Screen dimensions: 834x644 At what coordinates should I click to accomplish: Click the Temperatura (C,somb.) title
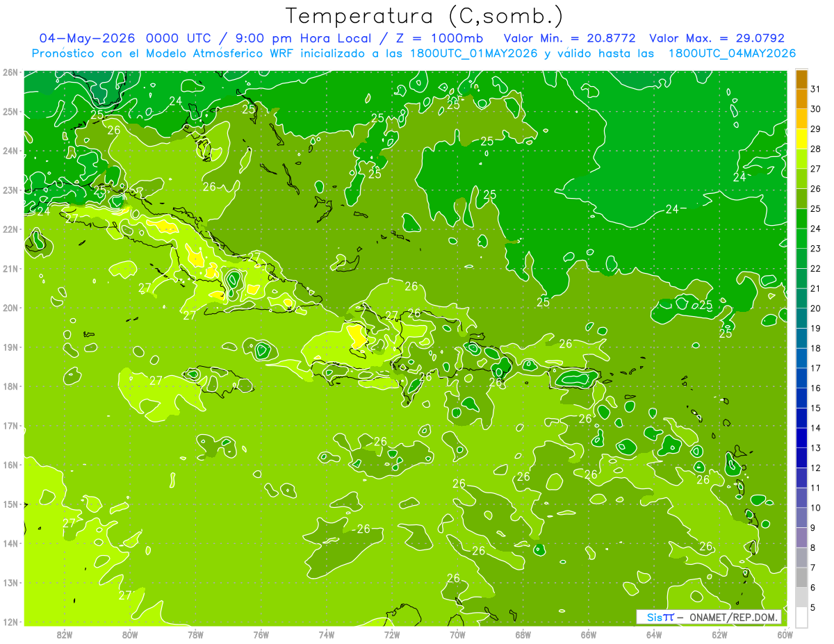425,16
